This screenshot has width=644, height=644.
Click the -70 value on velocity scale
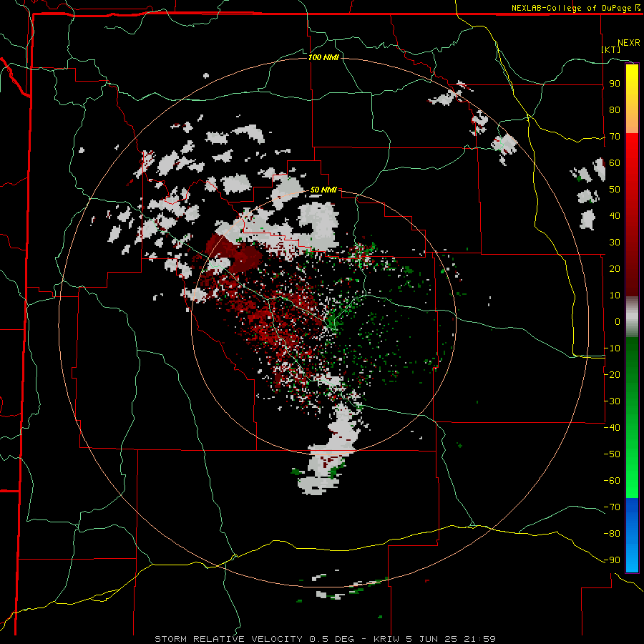[x=612, y=507]
